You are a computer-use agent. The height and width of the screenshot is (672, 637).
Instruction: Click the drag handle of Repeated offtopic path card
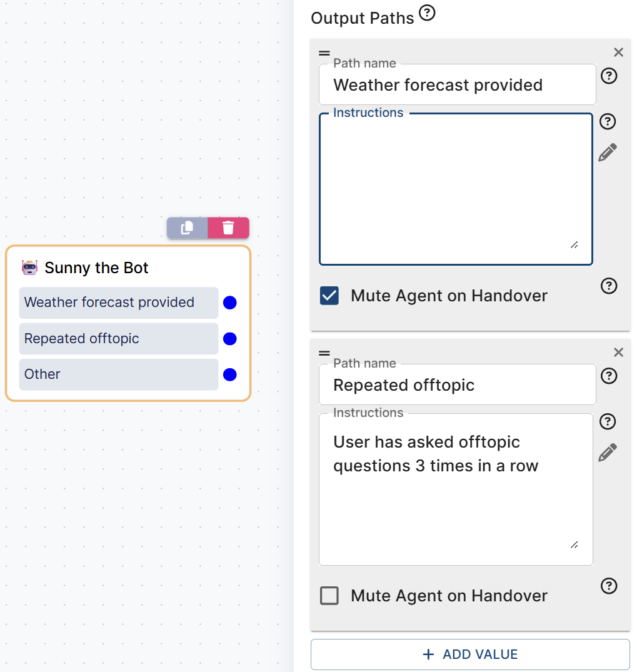tap(324, 353)
